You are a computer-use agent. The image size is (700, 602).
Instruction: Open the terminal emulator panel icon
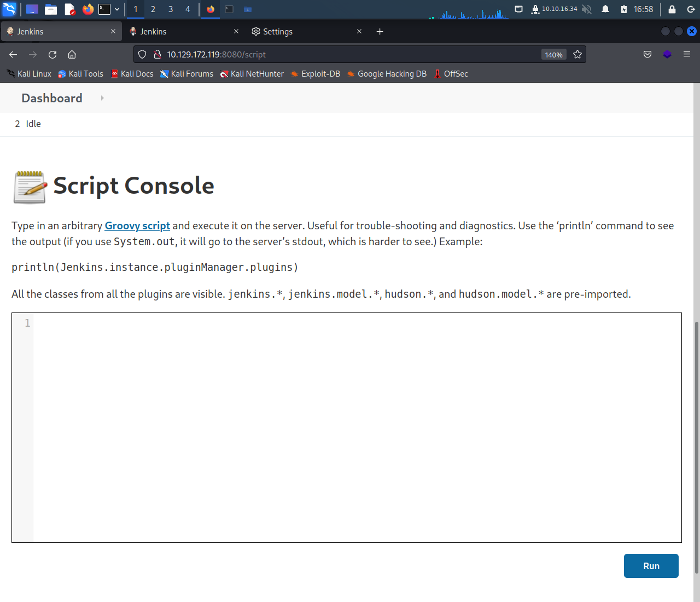(x=104, y=9)
